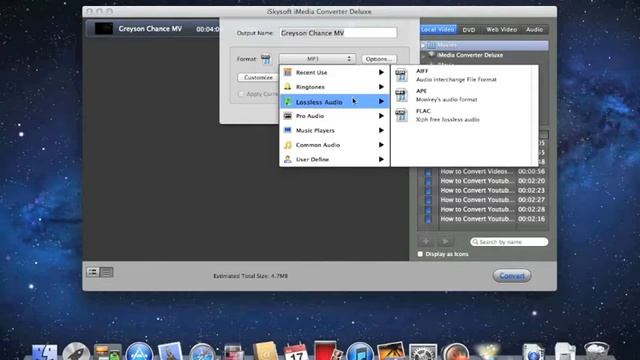Click the Ringtones bell icon

tap(288, 87)
